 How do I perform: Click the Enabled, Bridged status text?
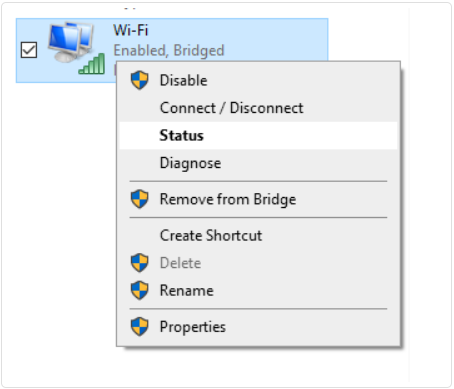click(169, 51)
